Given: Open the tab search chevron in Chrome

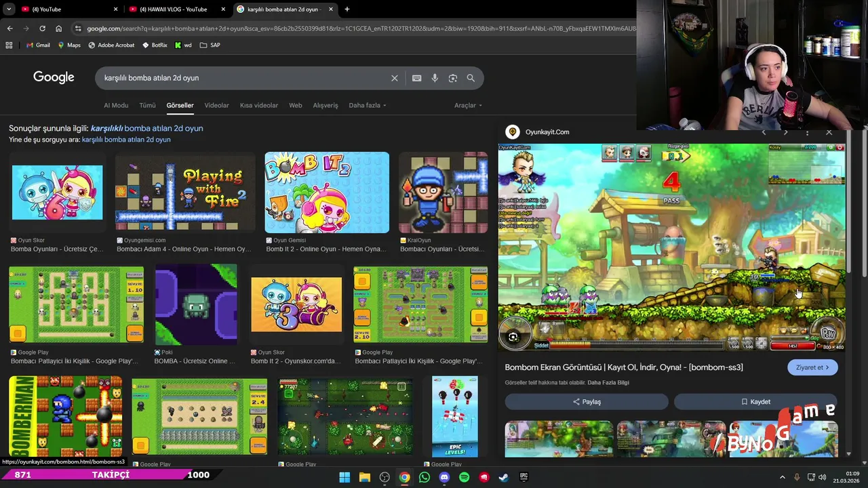Looking at the screenshot, I should [8, 9].
